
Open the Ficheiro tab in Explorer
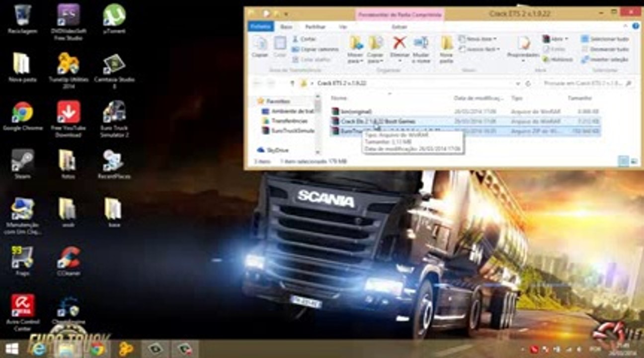[x=260, y=26]
